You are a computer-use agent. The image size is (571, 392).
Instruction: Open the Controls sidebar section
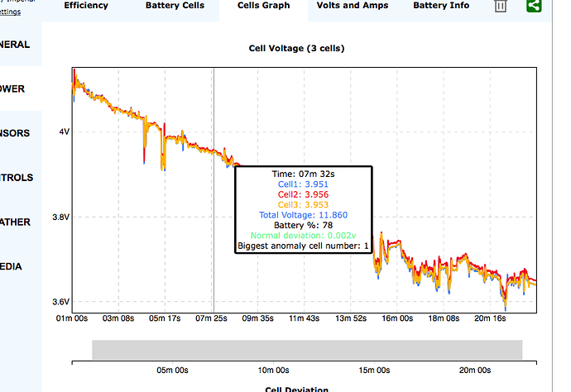click(x=17, y=178)
